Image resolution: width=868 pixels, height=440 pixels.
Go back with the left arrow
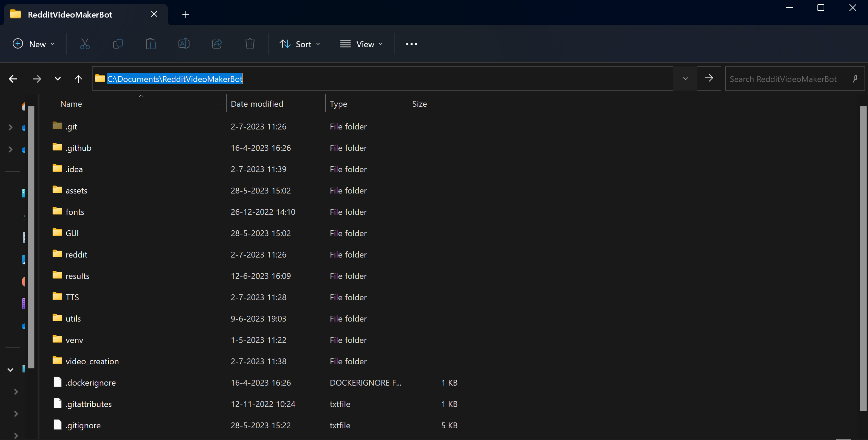[x=13, y=79]
